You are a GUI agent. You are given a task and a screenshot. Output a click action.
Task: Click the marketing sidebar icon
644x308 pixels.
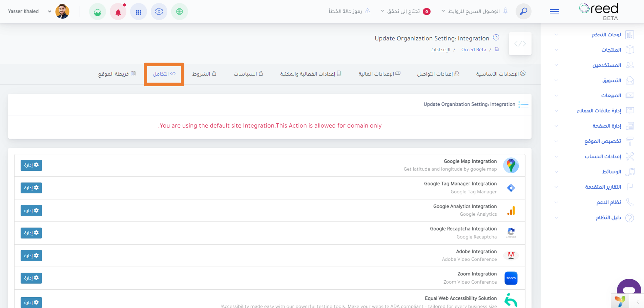pyautogui.click(x=630, y=80)
